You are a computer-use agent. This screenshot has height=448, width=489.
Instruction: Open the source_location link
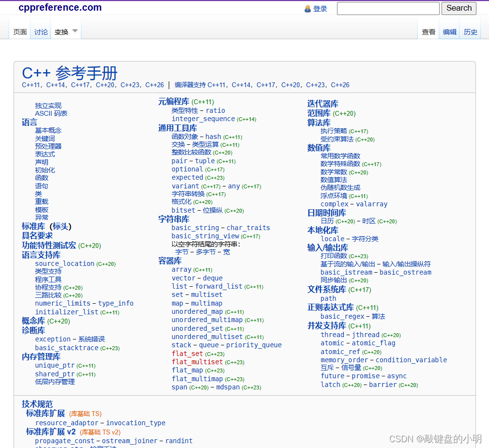pos(64,263)
